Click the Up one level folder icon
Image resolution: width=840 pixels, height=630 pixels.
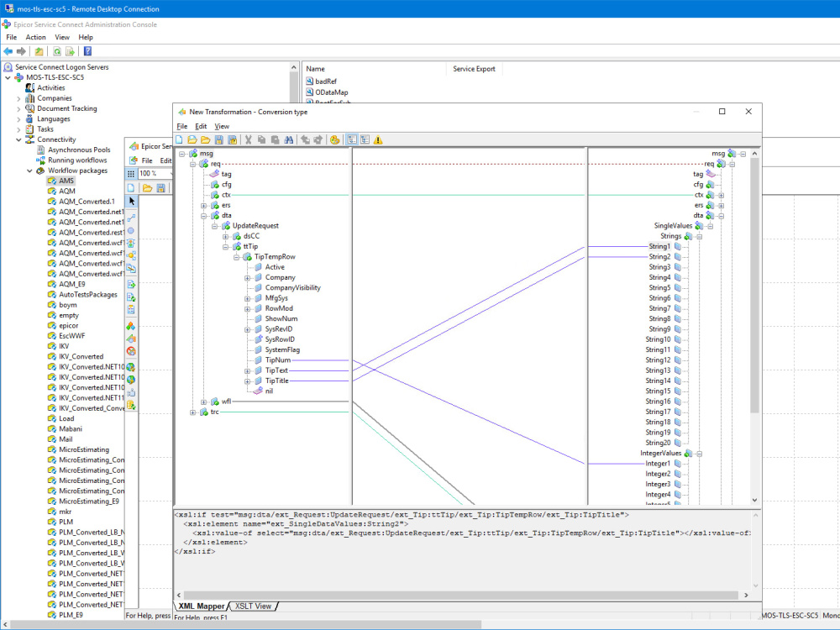coord(39,51)
